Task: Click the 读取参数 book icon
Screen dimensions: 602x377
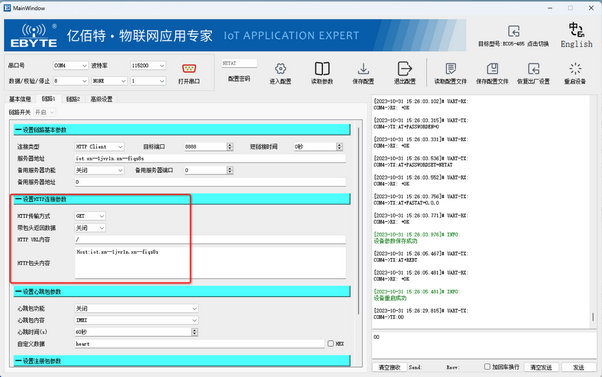Action: pos(322,69)
